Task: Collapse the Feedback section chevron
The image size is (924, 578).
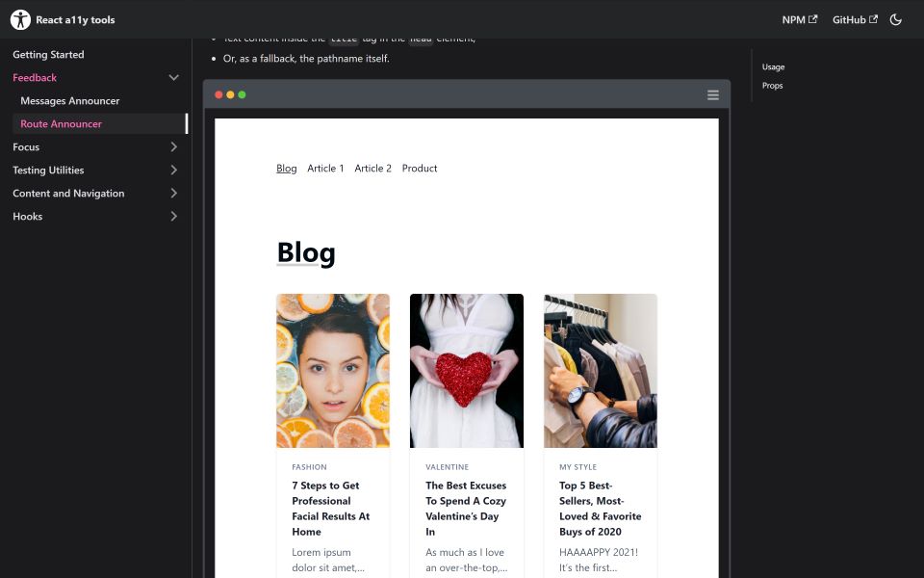Action: click(174, 77)
